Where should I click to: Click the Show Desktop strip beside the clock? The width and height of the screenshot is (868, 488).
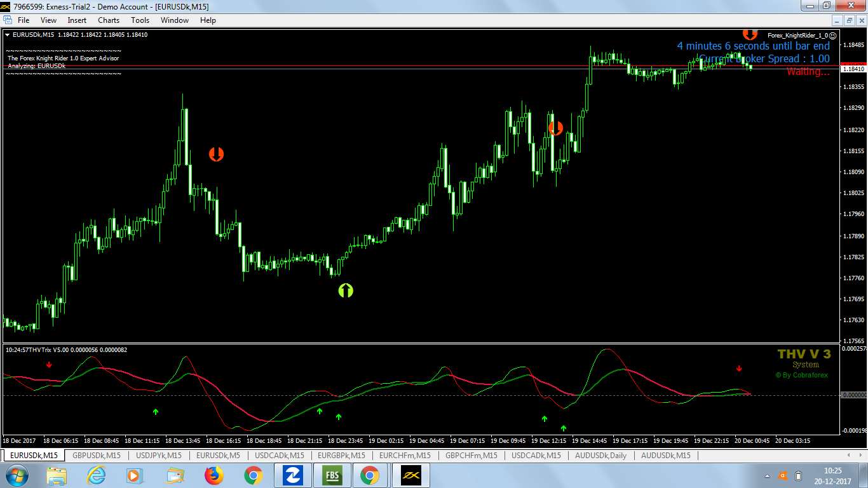[x=863, y=475]
